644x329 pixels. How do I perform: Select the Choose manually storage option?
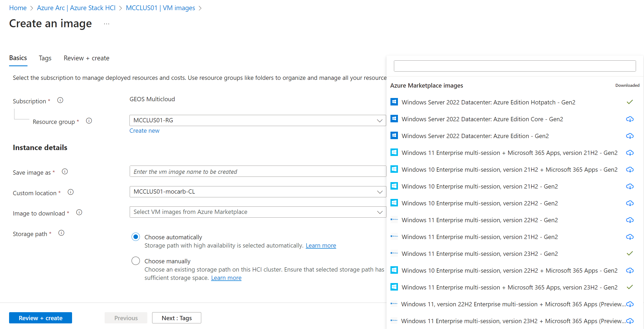(x=136, y=261)
